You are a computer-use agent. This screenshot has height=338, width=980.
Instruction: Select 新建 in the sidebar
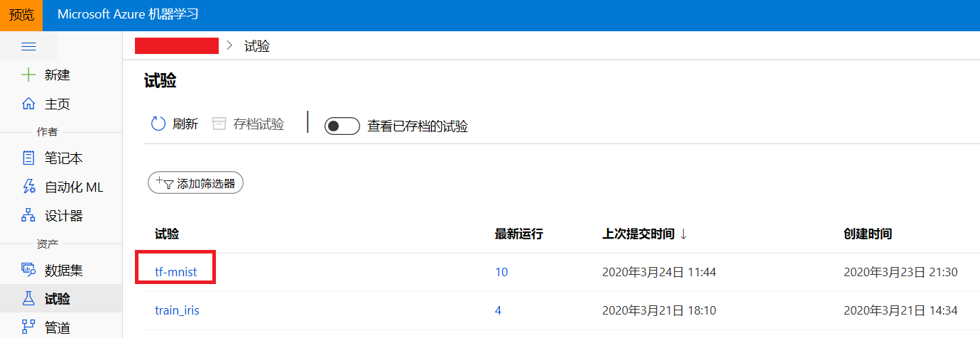pyautogui.click(x=58, y=75)
